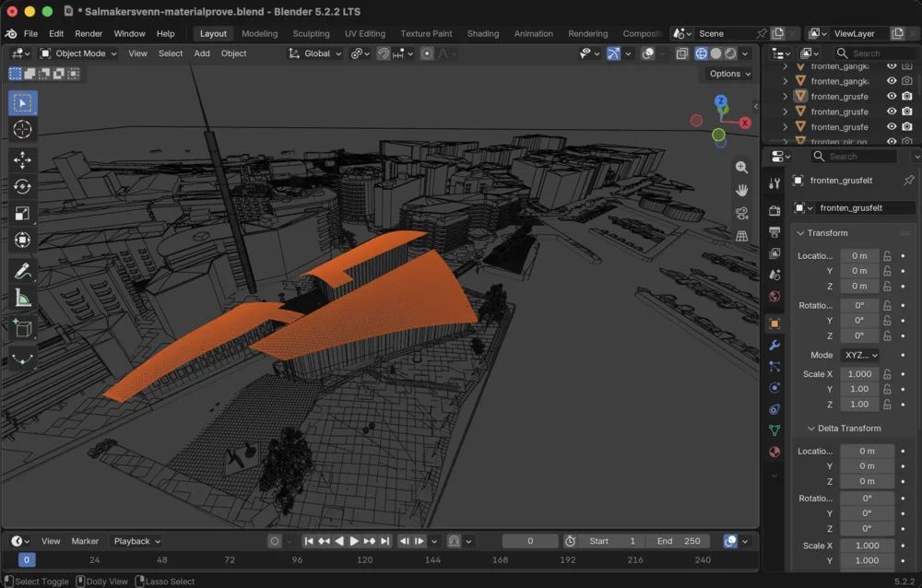Pin the fronten_grusfelt properties panel
This screenshot has height=588, width=922.
click(908, 181)
